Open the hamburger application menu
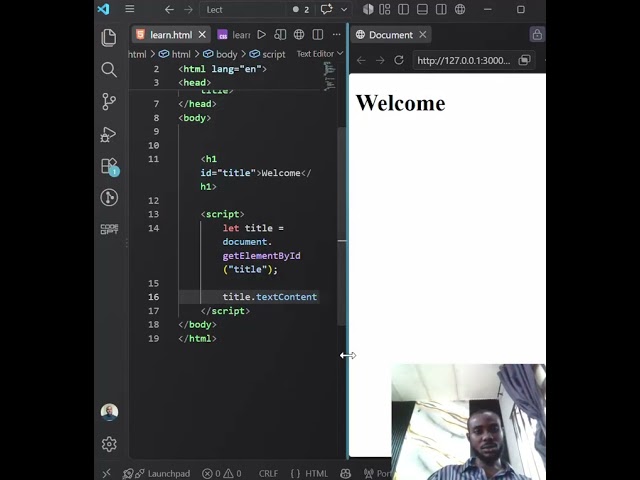This screenshot has height=480, width=640. [130, 9]
